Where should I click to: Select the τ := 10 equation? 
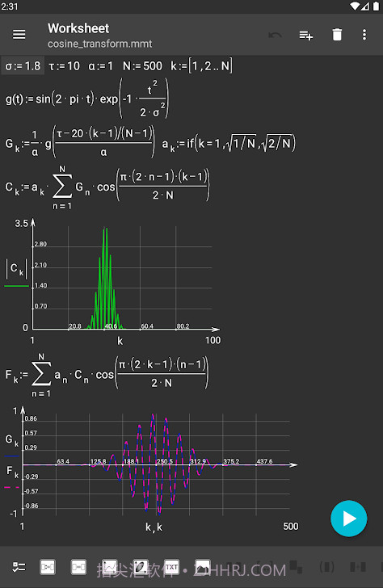point(64,66)
